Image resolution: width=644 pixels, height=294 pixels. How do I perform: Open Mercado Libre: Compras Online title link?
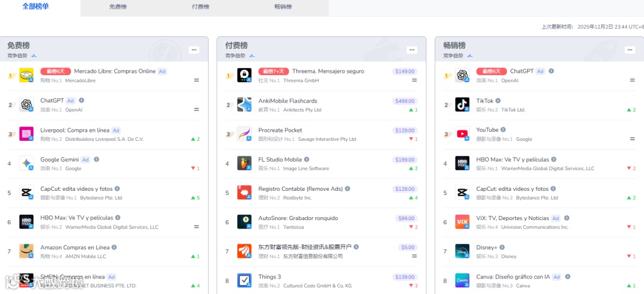pos(115,72)
